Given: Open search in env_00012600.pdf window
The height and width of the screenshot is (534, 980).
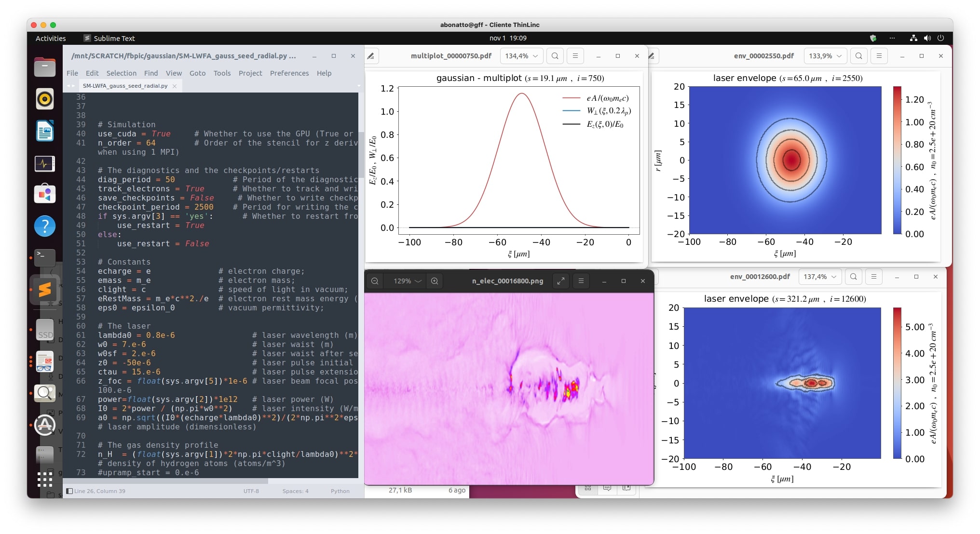Looking at the screenshot, I should click(x=854, y=277).
